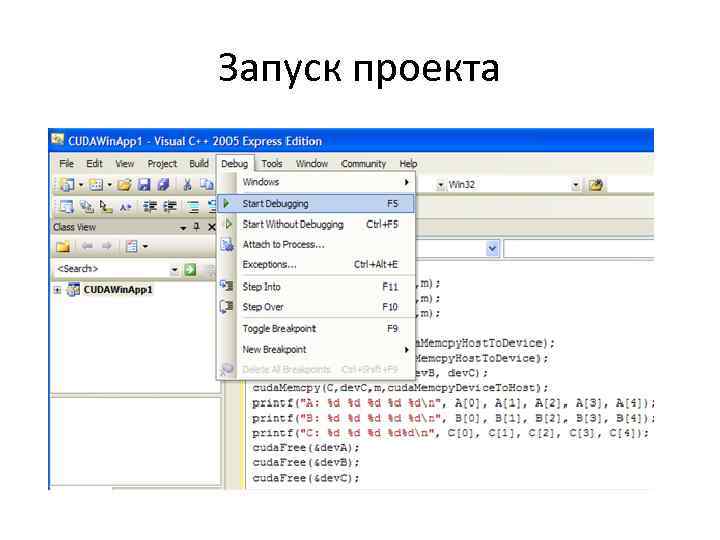Click the printf("A: ...") code line

pos(452,404)
